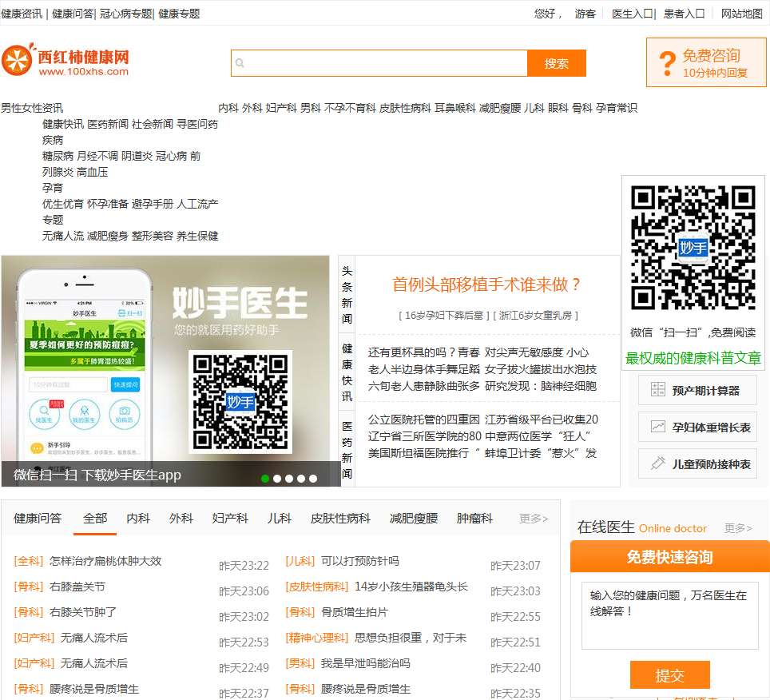Click the syringe icon beside 儿童预防接种表
Screen dimensions: 770x700
(657, 463)
